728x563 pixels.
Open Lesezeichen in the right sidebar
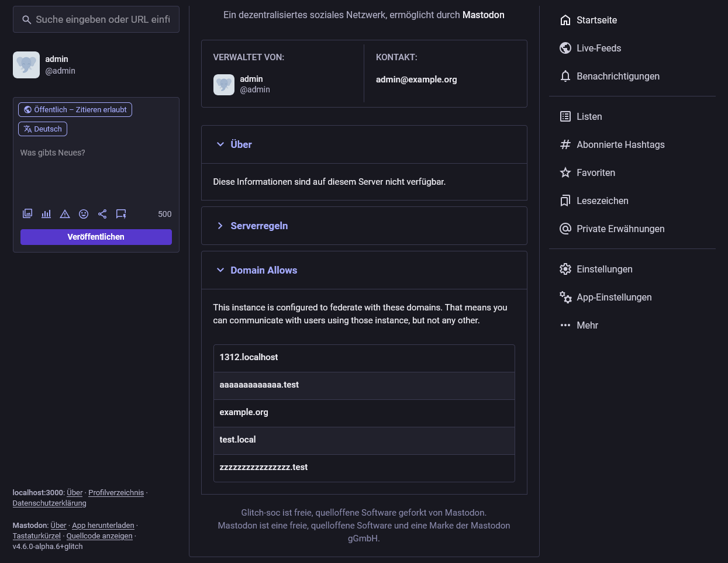602,201
